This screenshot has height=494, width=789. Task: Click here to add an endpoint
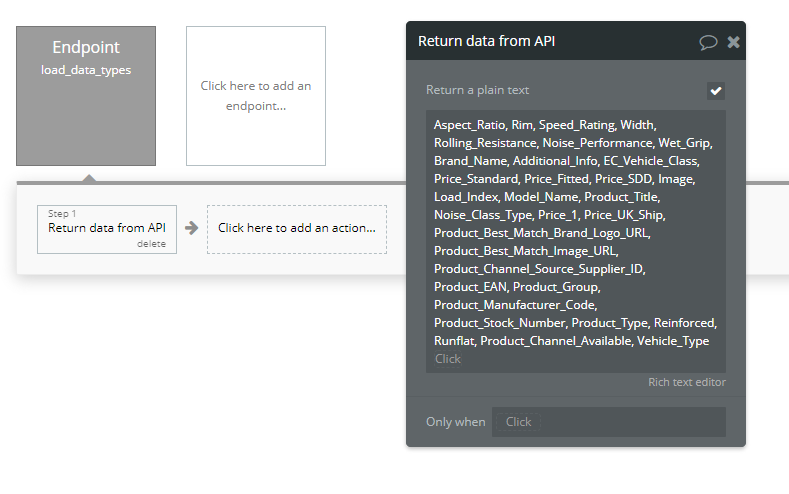click(x=256, y=96)
